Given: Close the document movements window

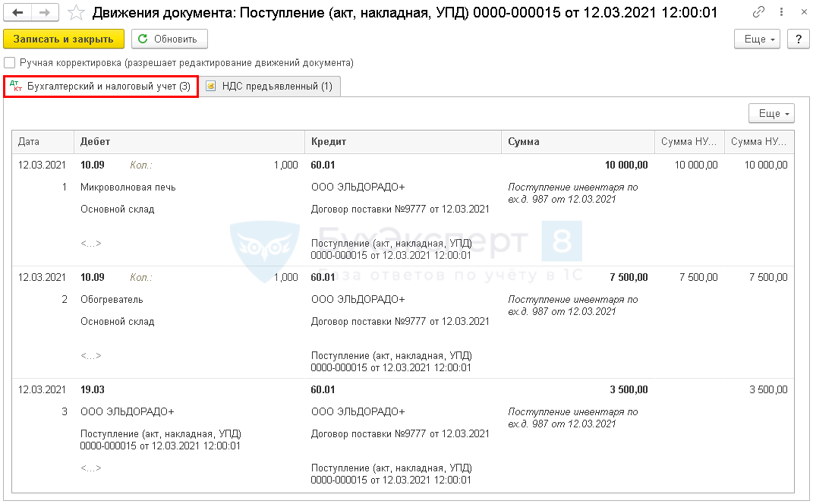Looking at the screenshot, I should [x=797, y=13].
